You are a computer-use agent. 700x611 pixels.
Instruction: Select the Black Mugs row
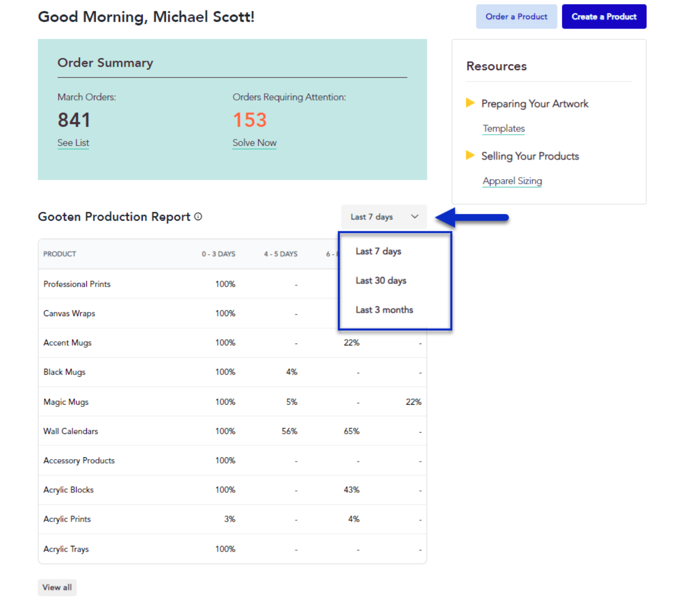[x=232, y=372]
